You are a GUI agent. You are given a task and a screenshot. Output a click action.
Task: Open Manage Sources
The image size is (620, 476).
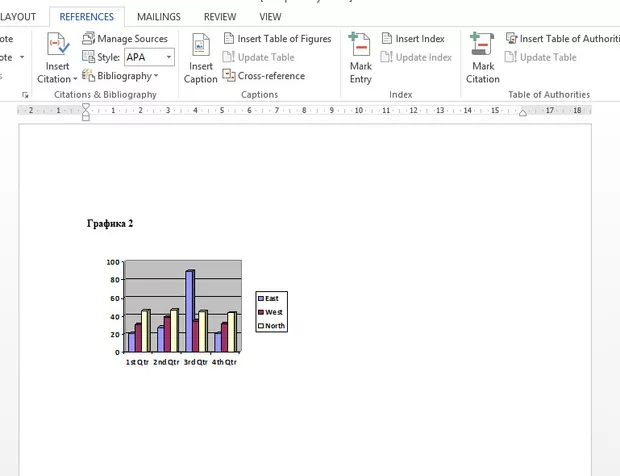[x=124, y=39]
